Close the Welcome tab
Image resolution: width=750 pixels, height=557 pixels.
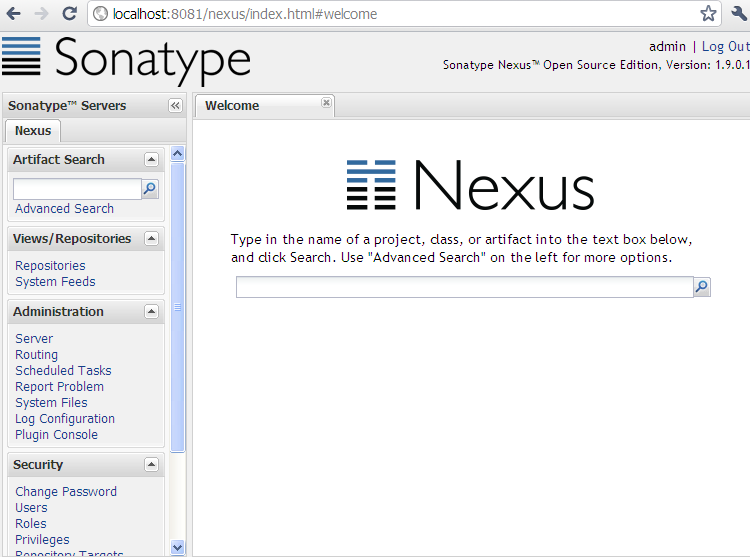[326, 103]
